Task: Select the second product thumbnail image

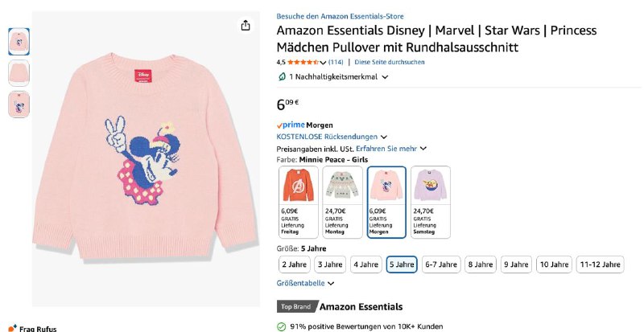Action: (x=19, y=73)
